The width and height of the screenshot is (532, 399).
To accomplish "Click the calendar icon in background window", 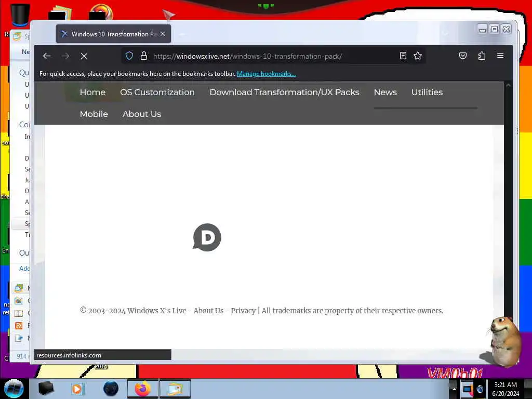I will point(19,301).
